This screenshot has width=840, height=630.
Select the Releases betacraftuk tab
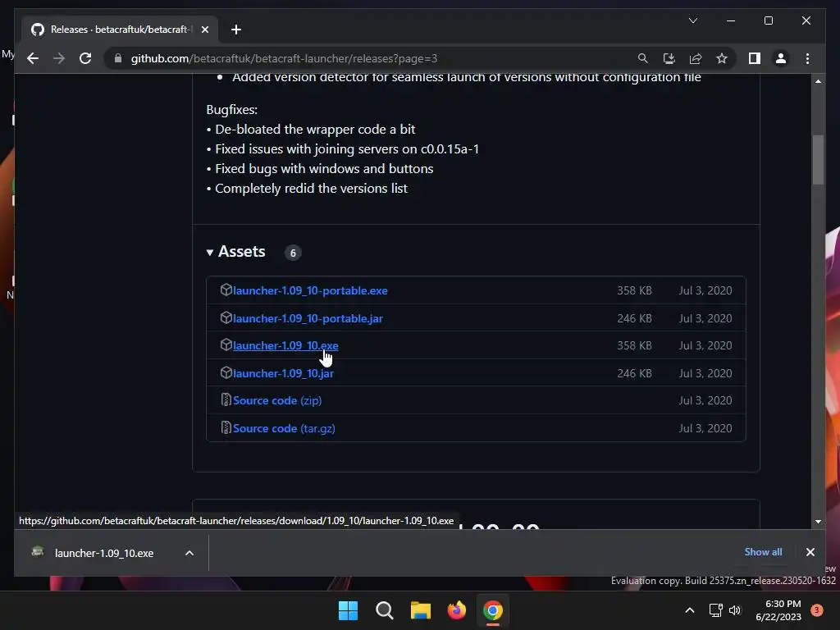click(x=120, y=30)
